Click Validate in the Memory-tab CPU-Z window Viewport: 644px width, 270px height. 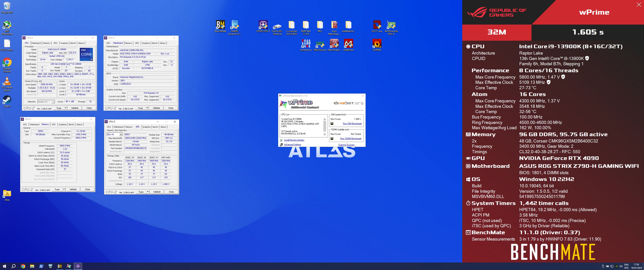tap(73, 189)
